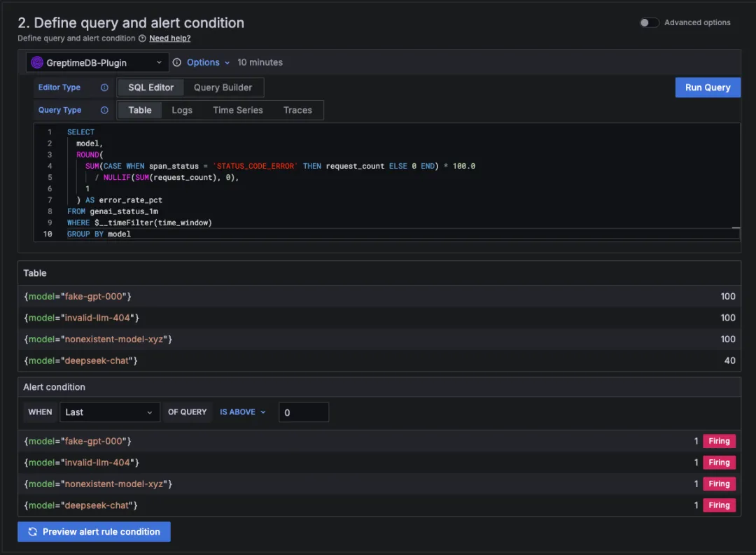
Task: Open the GreptimeDB-Plugin datasource dropdown
Action: tap(97, 63)
